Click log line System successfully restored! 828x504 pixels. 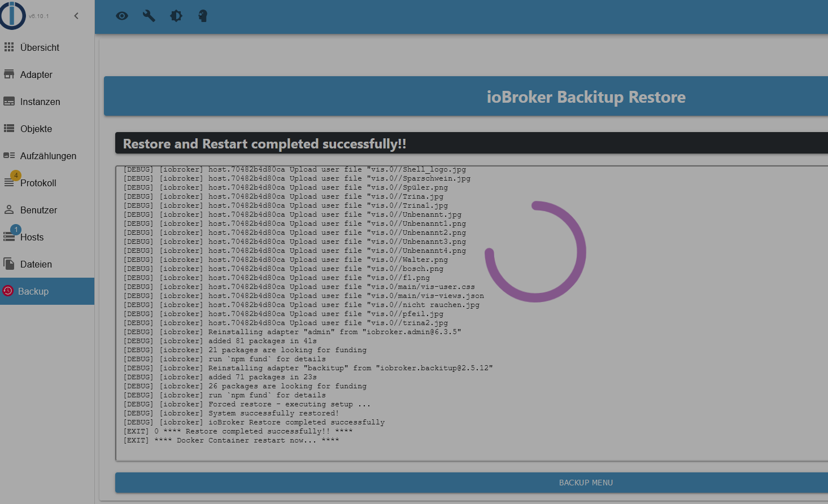pyautogui.click(x=232, y=413)
